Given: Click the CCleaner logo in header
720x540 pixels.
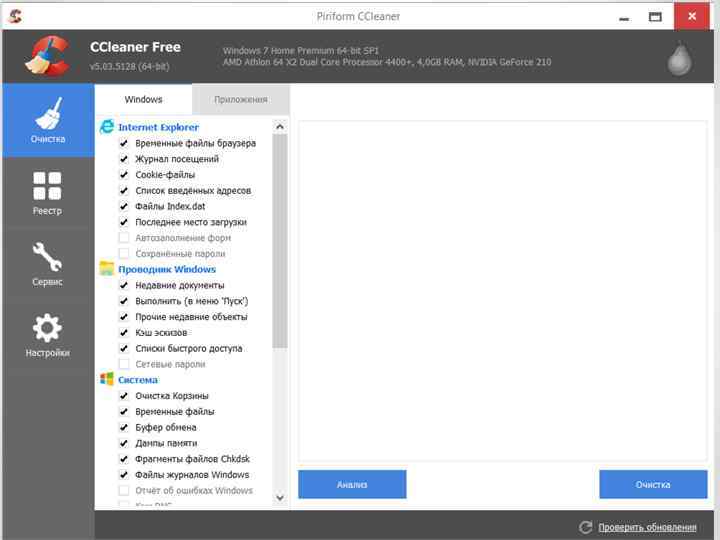Looking at the screenshot, I should (48, 56).
